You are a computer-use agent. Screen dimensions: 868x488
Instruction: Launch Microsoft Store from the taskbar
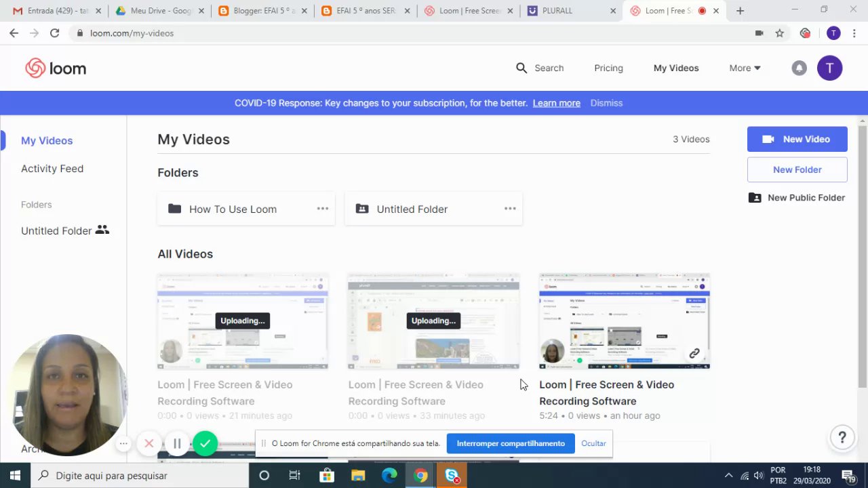[x=326, y=475]
